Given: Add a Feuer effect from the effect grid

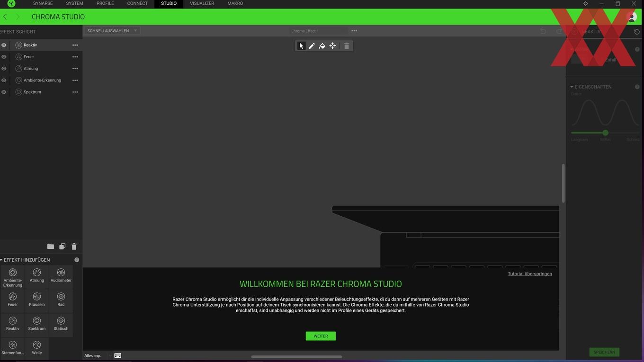Looking at the screenshot, I should (x=13, y=300).
